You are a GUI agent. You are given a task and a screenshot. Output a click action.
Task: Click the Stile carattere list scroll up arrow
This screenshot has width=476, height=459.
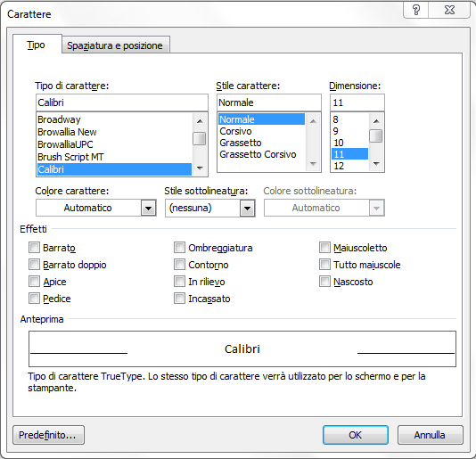pos(313,121)
